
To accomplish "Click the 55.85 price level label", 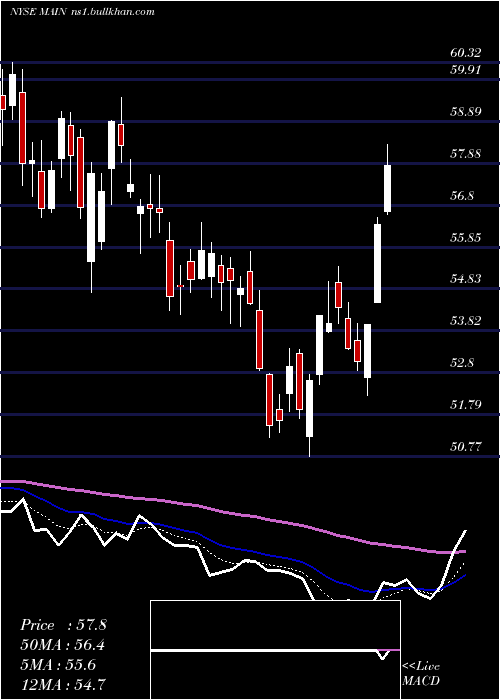I will [x=466, y=238].
